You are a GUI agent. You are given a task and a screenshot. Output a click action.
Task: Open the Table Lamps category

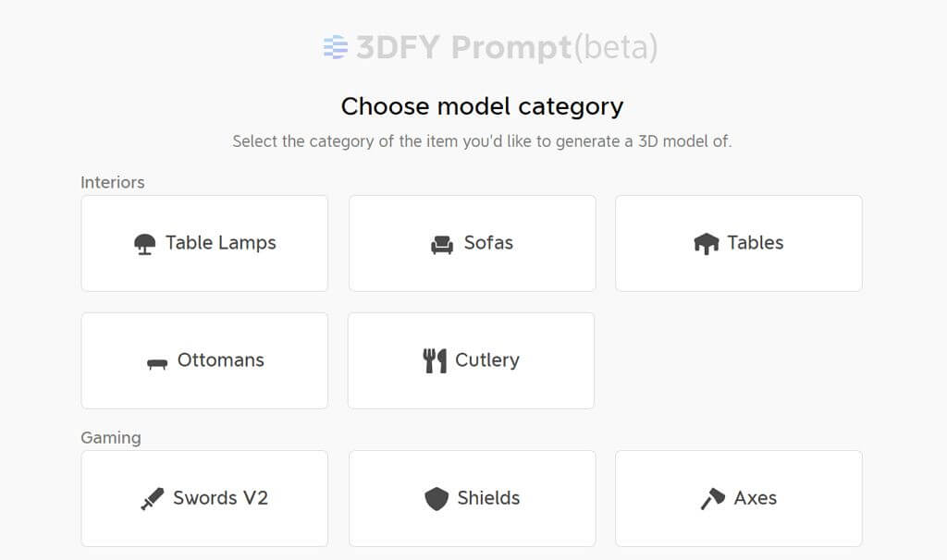tap(204, 243)
